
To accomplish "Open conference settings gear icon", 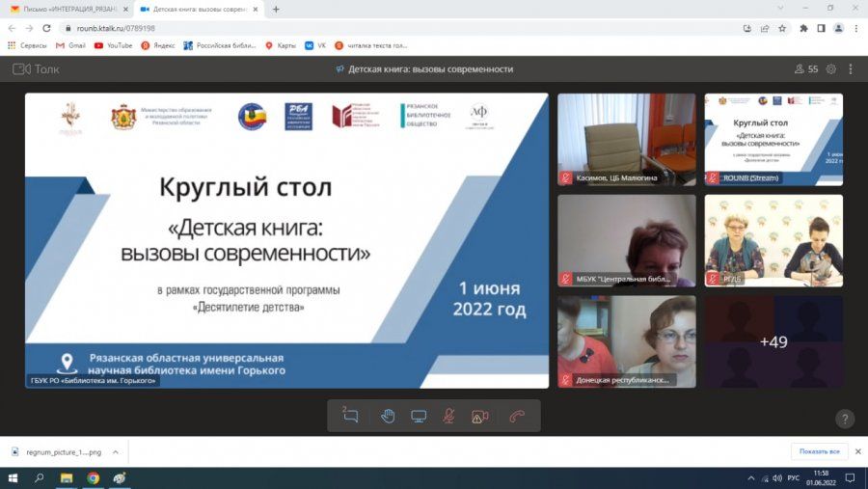I will pos(830,69).
